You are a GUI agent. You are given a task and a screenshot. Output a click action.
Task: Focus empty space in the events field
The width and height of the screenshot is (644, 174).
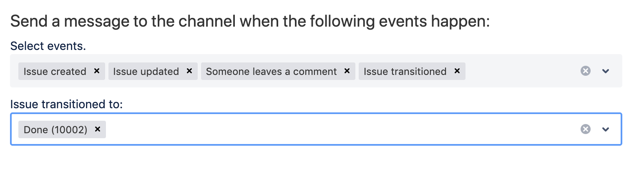[521, 71]
